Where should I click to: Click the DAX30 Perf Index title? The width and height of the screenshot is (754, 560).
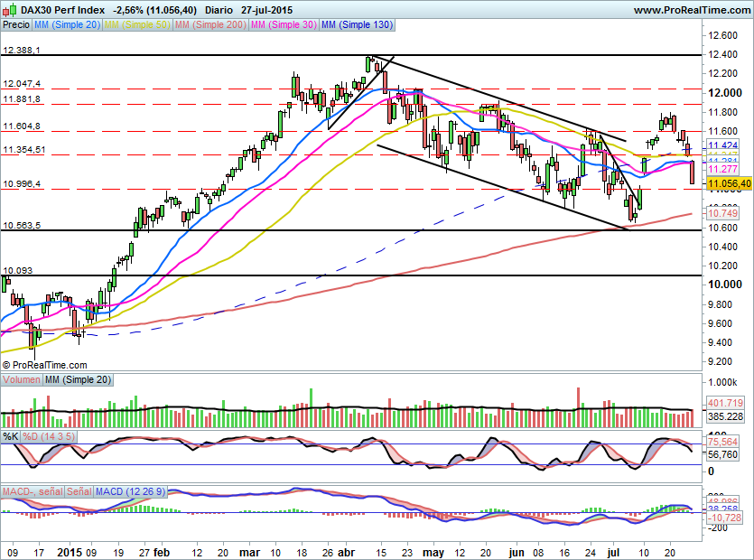pos(62,10)
